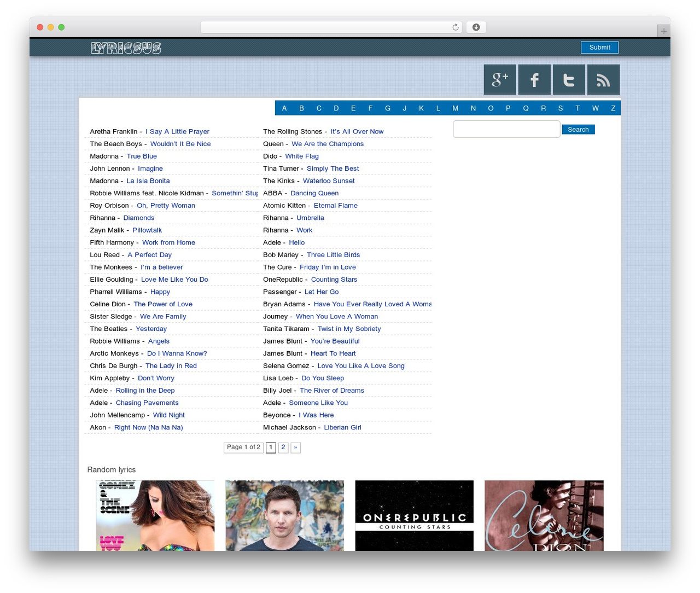Select letter M in alphabet bar
The width and height of the screenshot is (700, 593).
pos(455,108)
